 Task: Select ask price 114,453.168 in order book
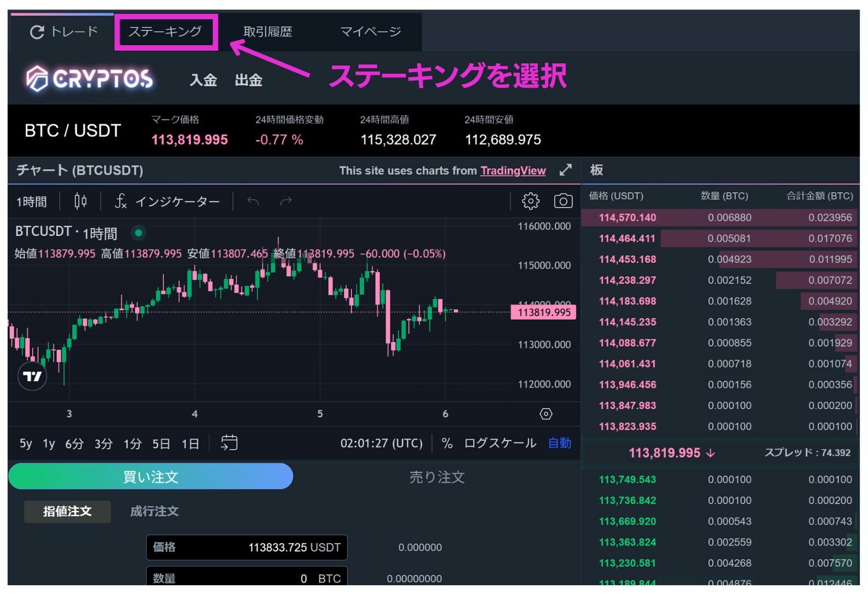tap(628, 260)
